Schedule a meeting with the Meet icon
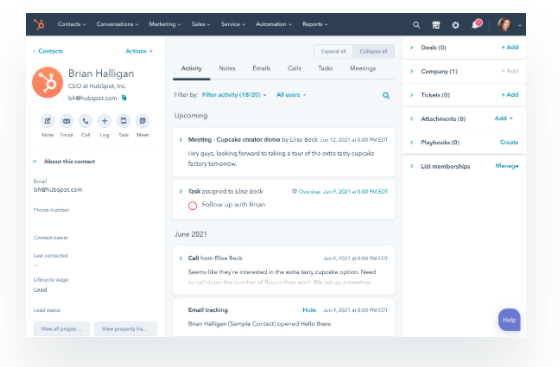The image size is (560, 367). click(x=142, y=121)
